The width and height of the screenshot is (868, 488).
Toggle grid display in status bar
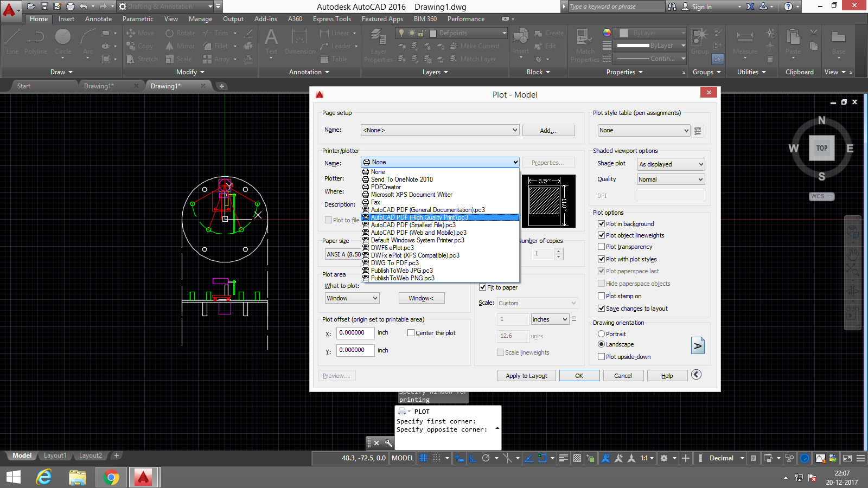pyautogui.click(x=424, y=458)
